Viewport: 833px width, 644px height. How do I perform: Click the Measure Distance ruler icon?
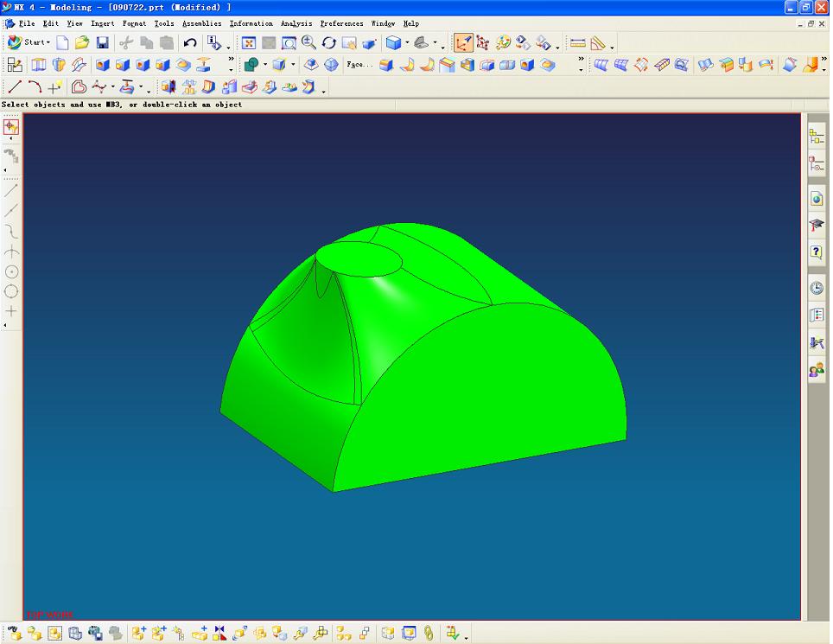(x=577, y=43)
